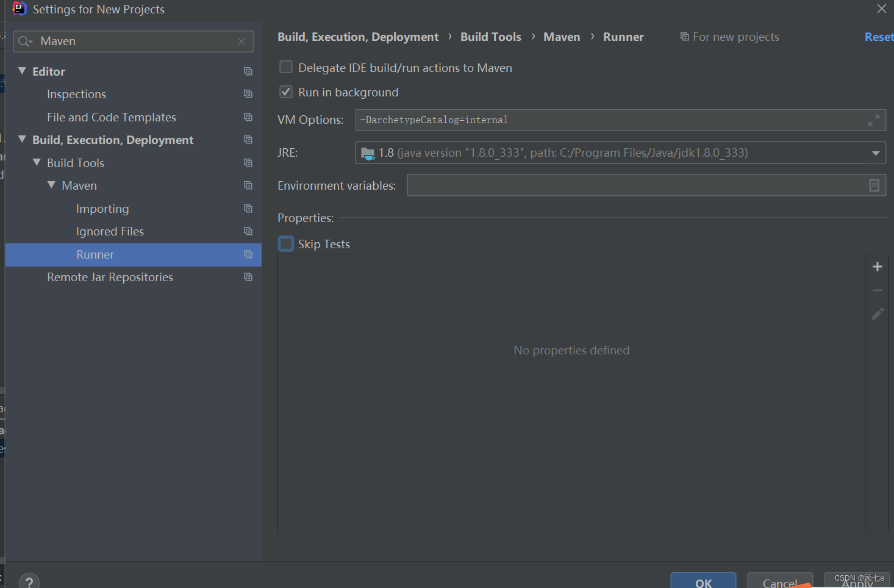Uncheck Run in background
Viewport: 894px width, 588px height.
coord(285,91)
